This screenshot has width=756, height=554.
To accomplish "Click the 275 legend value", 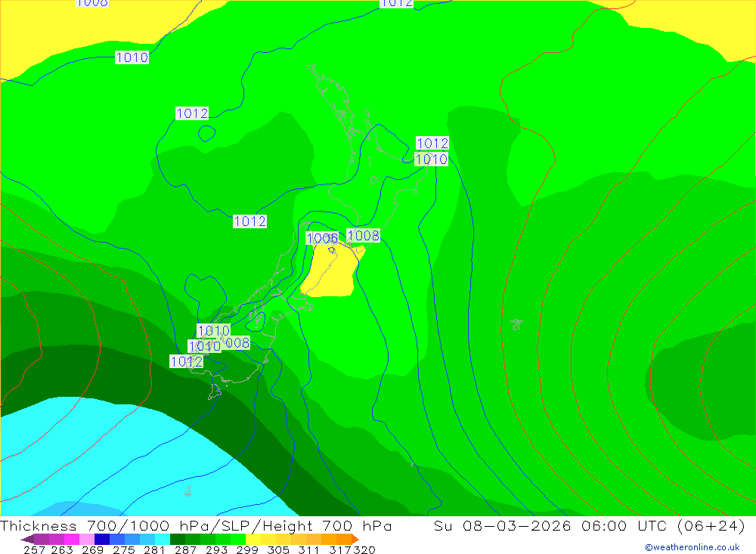I will [123, 549].
